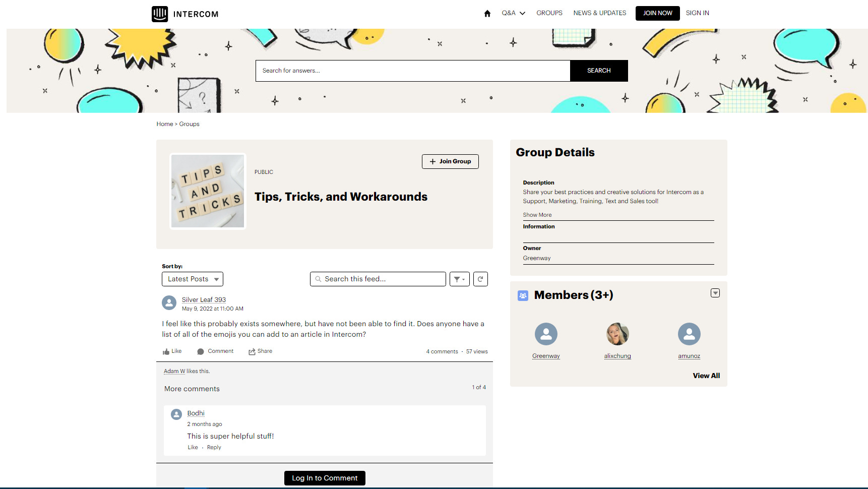This screenshot has height=489, width=868.
Task: Click the Join Group button
Action: (x=450, y=161)
